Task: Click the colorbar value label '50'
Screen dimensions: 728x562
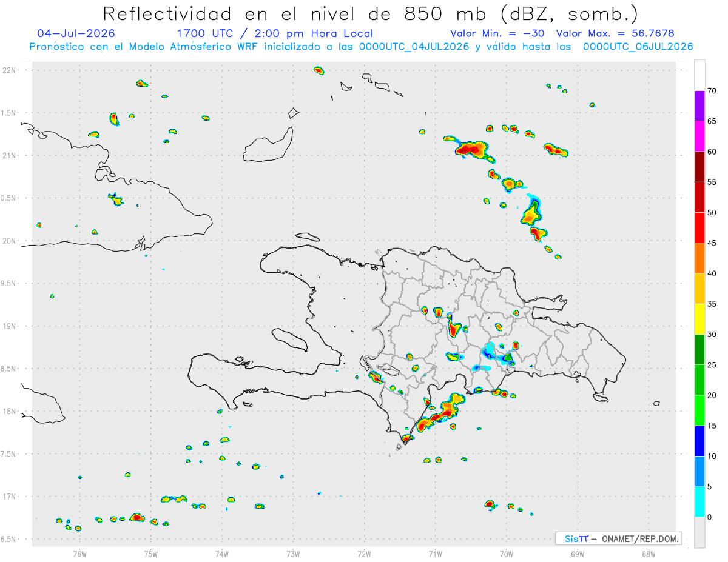Action: click(712, 213)
